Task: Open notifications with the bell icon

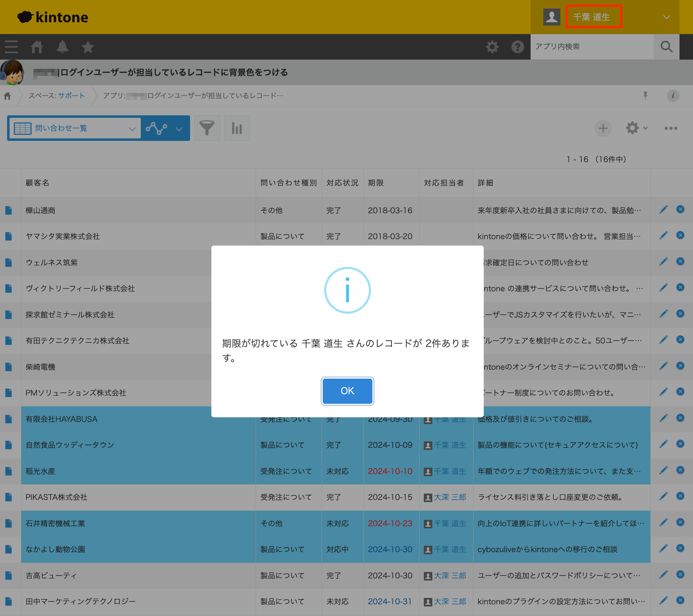Action: (x=62, y=47)
